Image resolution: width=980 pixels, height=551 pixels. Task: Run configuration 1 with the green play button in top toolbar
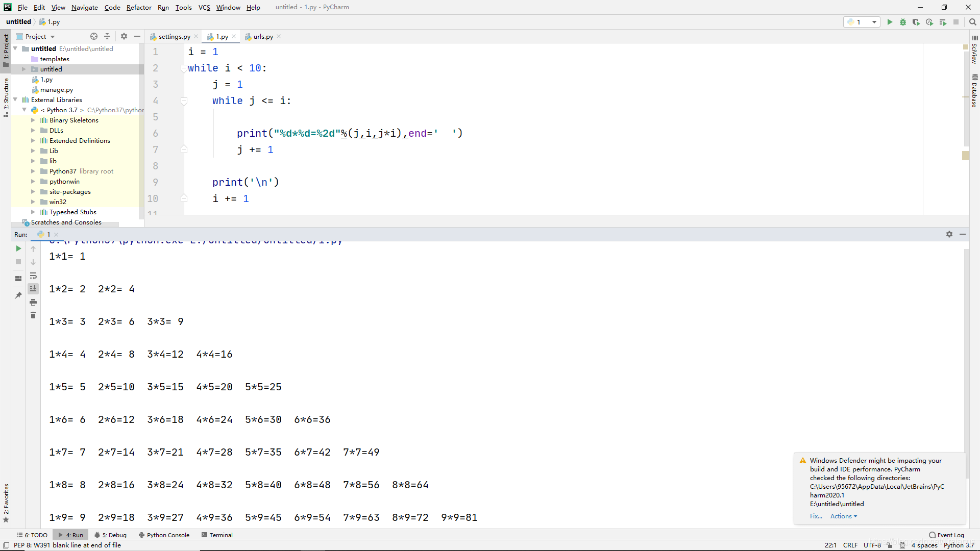pyautogui.click(x=890, y=22)
